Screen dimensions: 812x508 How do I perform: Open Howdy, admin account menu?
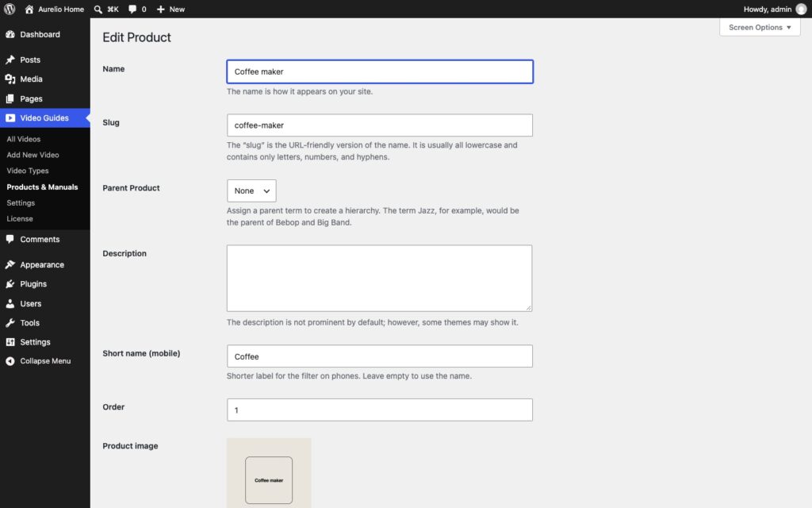click(775, 10)
